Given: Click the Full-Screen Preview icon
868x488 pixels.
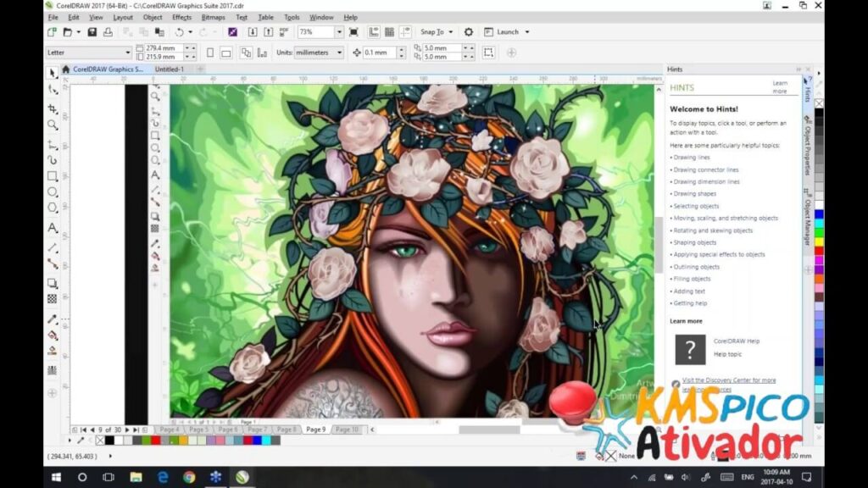Looking at the screenshot, I should click(353, 32).
